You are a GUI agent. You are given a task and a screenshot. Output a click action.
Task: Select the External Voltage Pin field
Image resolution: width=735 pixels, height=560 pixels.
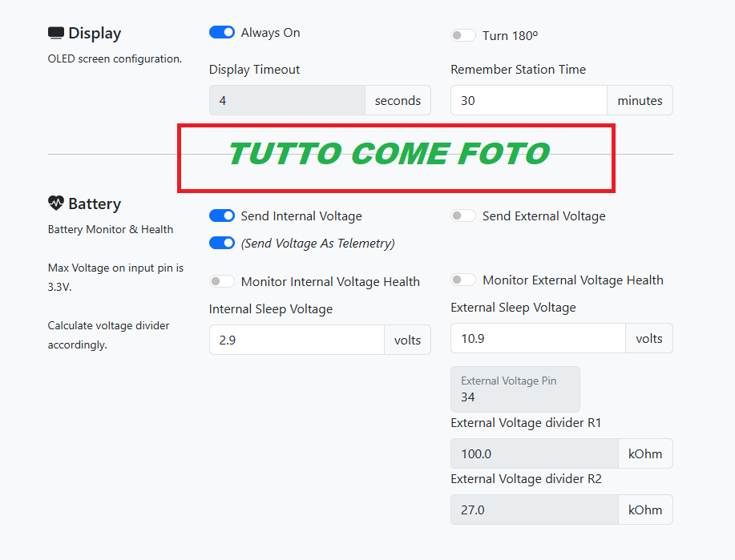[515, 390]
